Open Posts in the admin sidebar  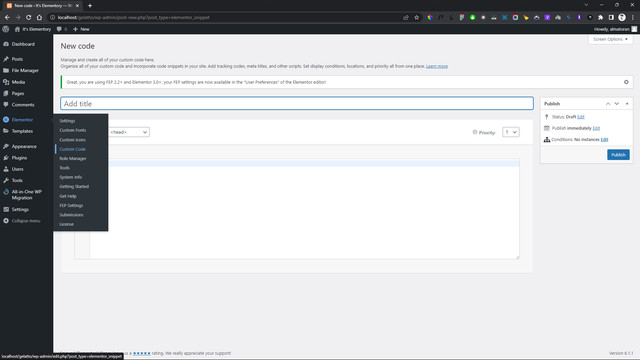point(17,59)
